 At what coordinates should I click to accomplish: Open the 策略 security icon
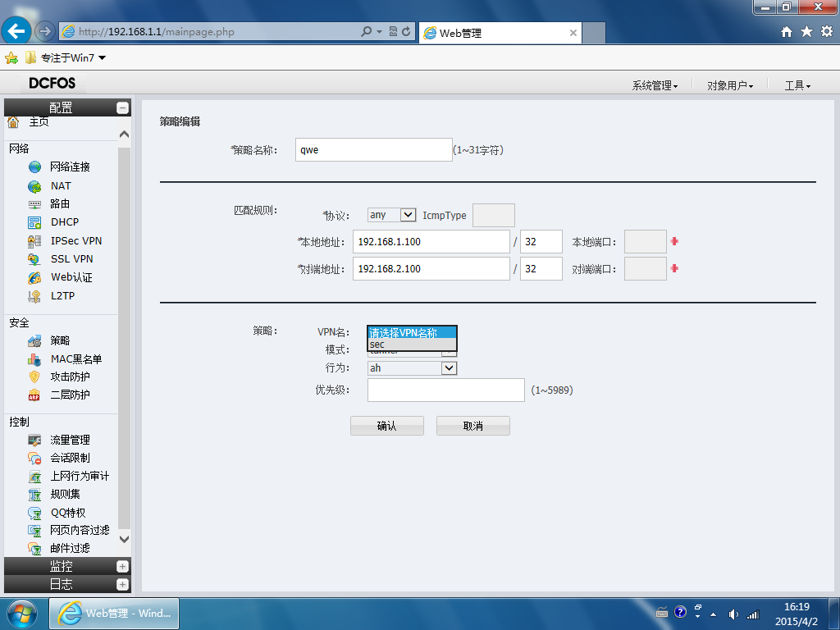point(34,340)
